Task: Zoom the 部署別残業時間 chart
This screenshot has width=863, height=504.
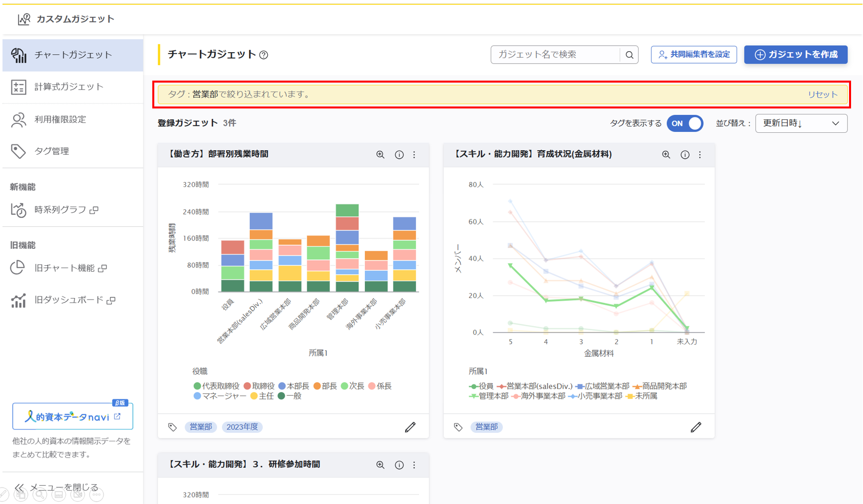Action: 380,155
